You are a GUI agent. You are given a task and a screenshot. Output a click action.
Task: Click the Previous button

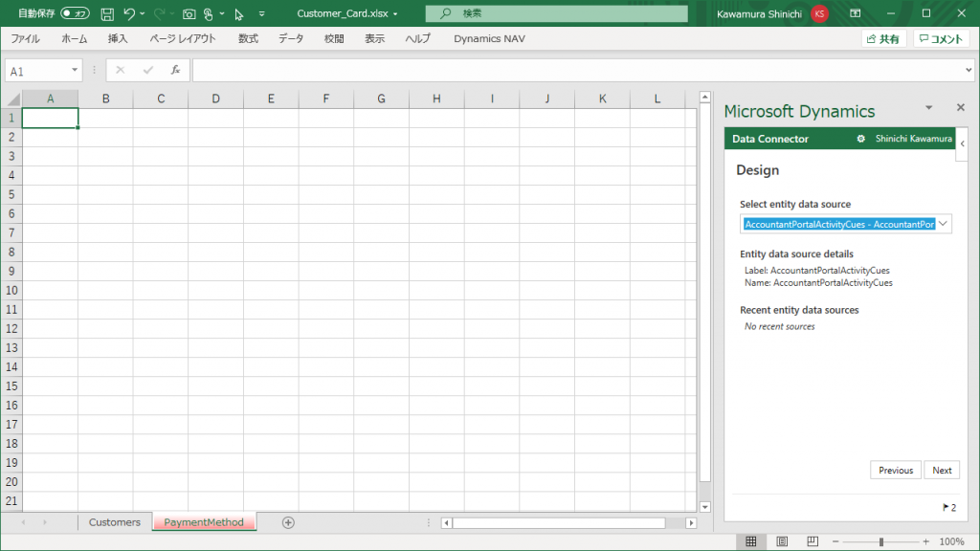(896, 471)
